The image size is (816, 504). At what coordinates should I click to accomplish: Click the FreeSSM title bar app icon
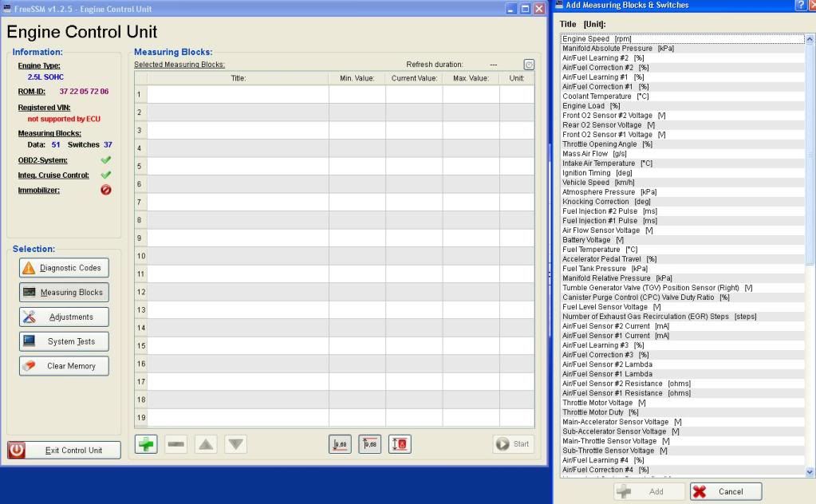[7, 8]
